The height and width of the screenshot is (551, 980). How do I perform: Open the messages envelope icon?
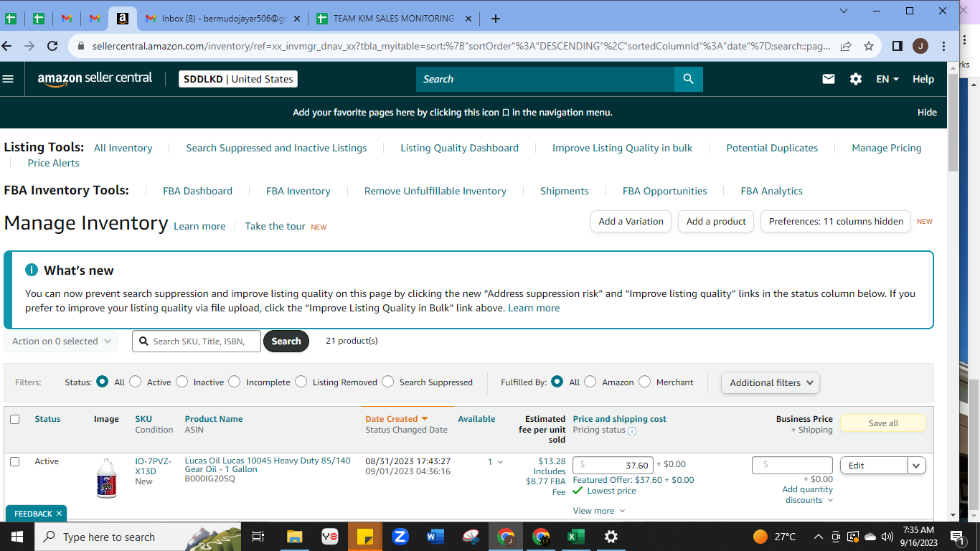[829, 79]
